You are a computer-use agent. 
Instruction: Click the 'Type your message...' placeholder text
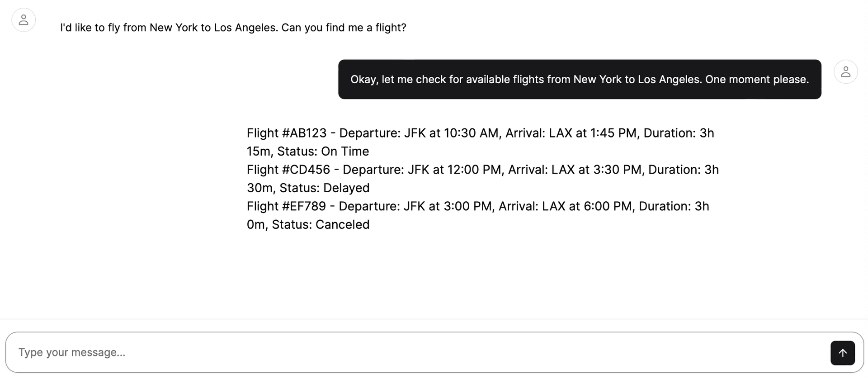pos(72,352)
